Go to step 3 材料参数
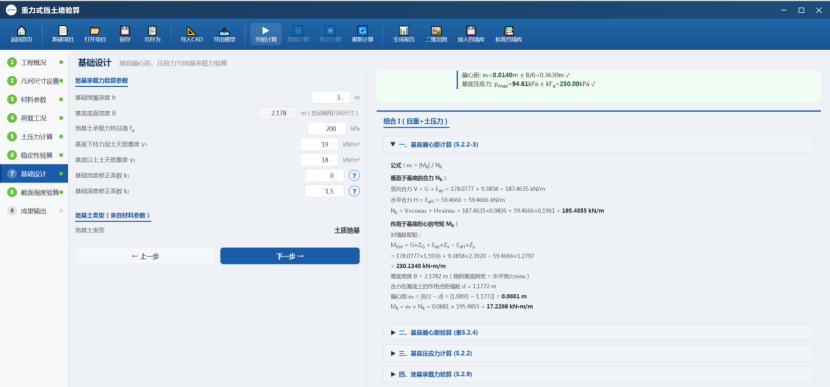 (x=34, y=100)
